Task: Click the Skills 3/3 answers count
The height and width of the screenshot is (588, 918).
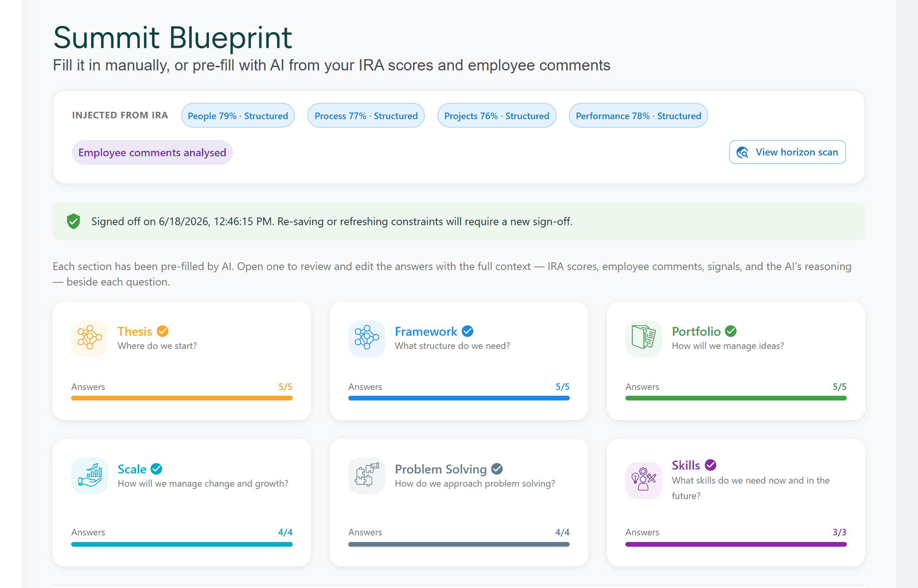Action: [x=839, y=532]
